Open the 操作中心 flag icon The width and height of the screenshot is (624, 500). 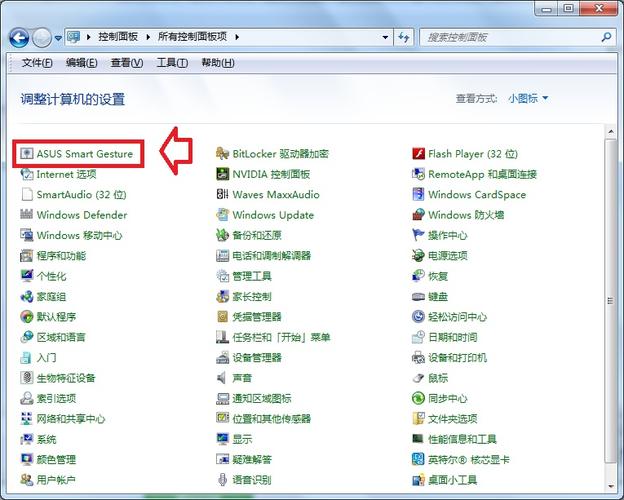click(x=418, y=235)
